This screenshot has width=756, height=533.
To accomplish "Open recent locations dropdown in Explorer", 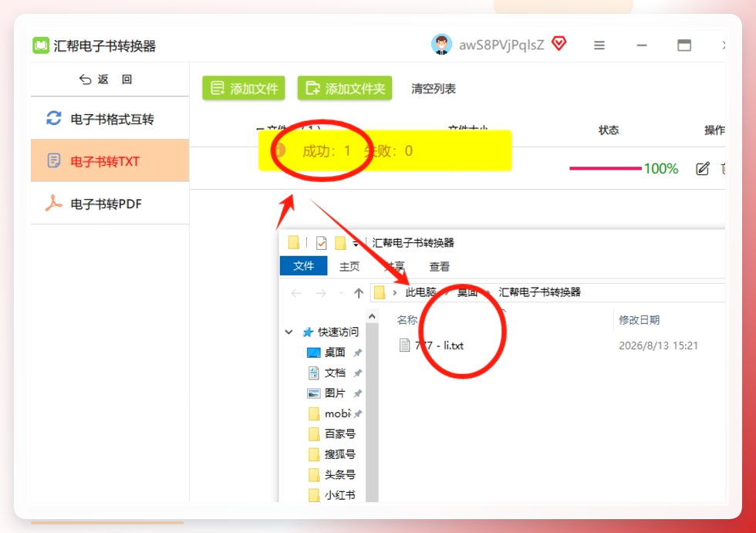I will tap(341, 293).
